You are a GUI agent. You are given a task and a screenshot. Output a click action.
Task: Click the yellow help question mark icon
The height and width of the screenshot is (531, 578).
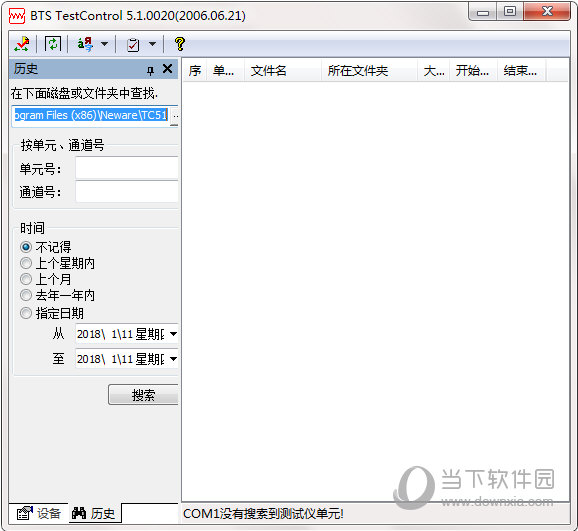tap(180, 44)
